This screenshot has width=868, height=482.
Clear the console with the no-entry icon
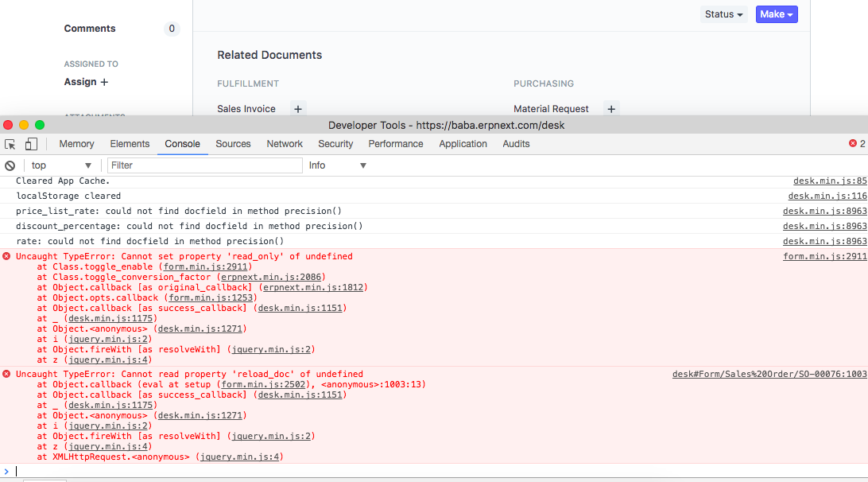tap(10, 165)
